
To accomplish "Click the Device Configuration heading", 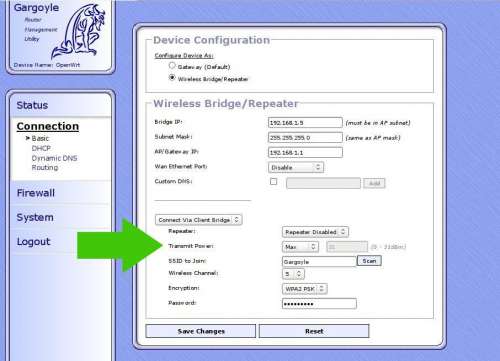I will 211,40.
